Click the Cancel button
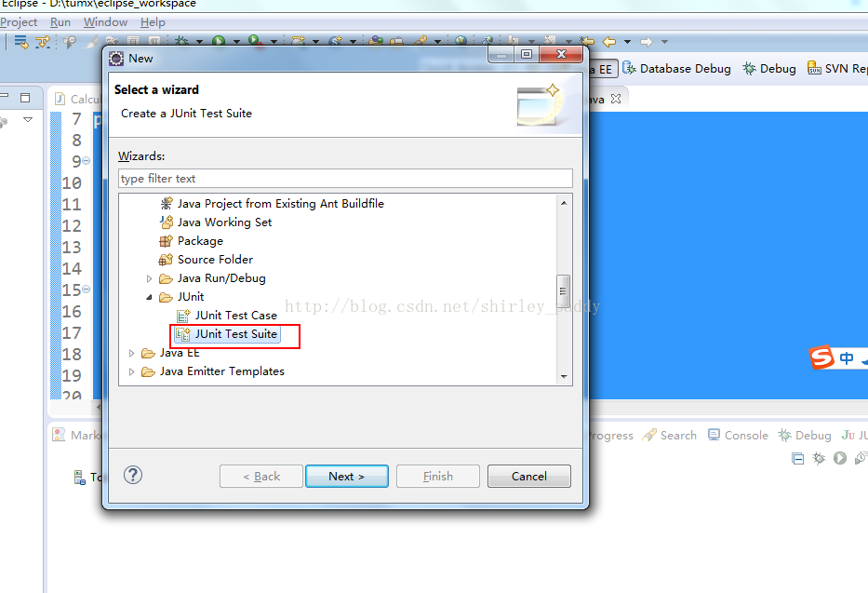The height and width of the screenshot is (593, 868). (x=528, y=477)
